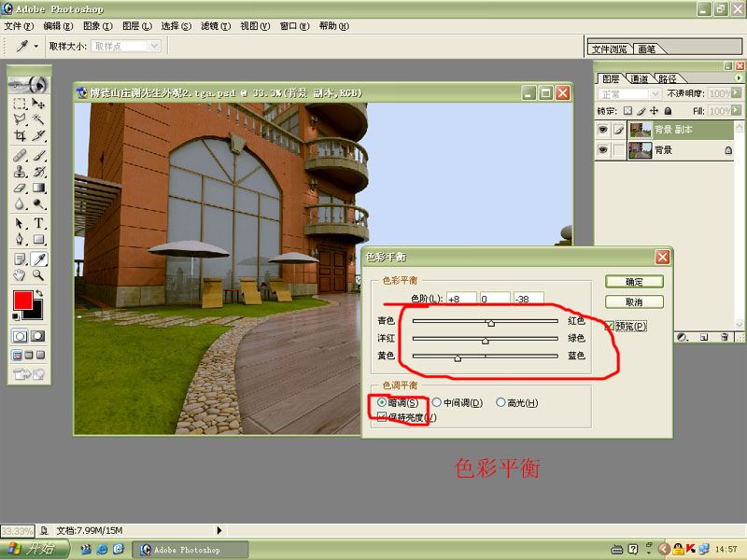Image resolution: width=747 pixels, height=560 pixels.
Task: Hide the 背景 副本 layer with eye icon
Action: 603,130
